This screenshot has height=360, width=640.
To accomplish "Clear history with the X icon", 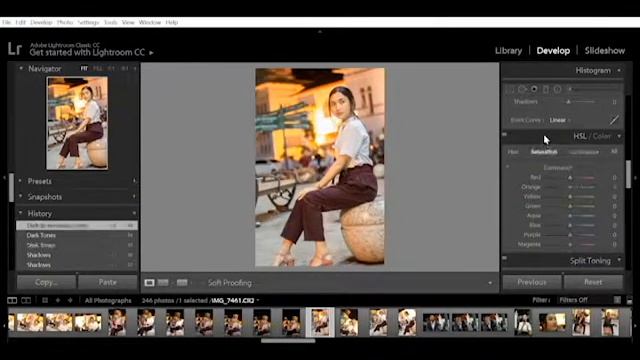I will [x=134, y=213].
